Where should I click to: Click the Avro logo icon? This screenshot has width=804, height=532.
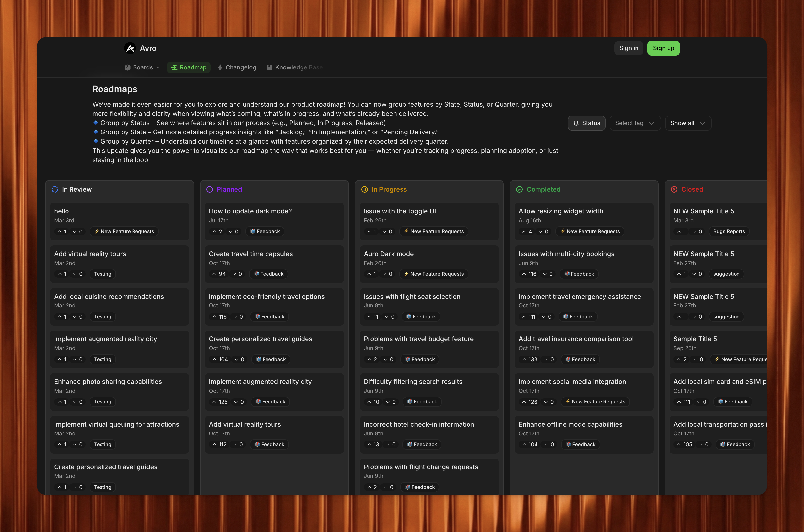pyautogui.click(x=130, y=48)
